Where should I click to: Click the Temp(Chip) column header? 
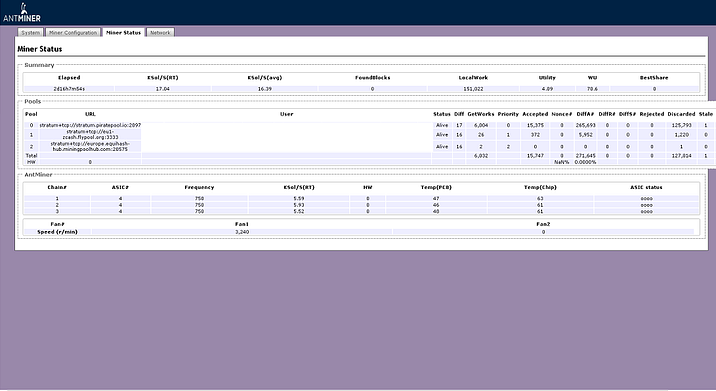click(x=540, y=187)
